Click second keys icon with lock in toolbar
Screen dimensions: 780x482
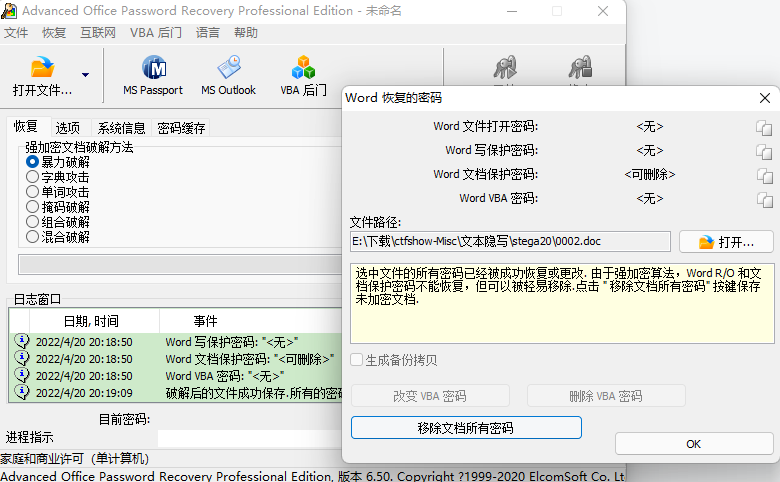click(x=581, y=67)
